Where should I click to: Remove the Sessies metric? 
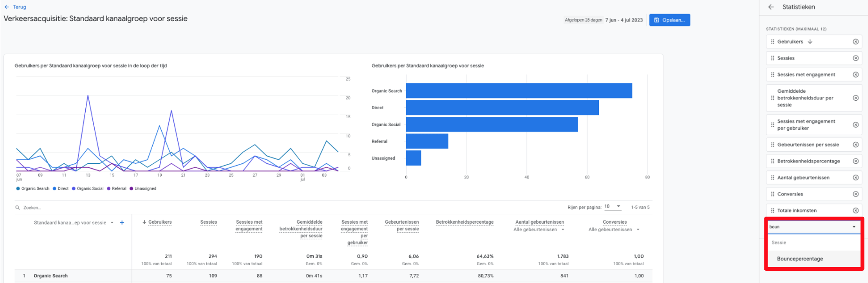click(856, 58)
